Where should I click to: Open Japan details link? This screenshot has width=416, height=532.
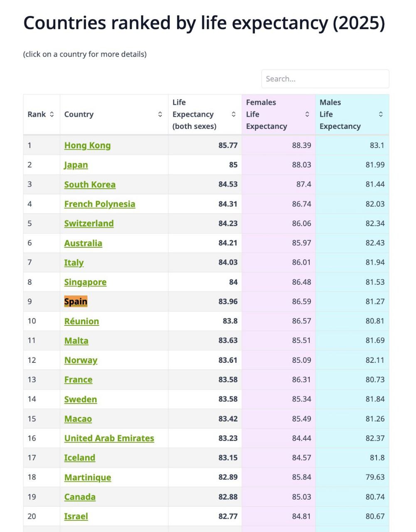tap(76, 165)
